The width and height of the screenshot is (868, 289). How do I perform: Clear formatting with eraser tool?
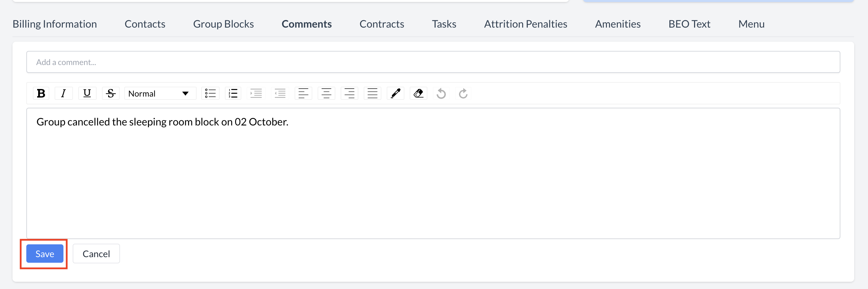coord(418,93)
